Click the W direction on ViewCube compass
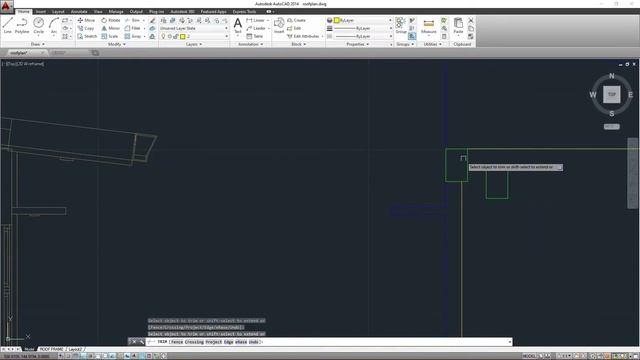Image resolution: width=640 pixels, height=360 pixels. (593, 95)
